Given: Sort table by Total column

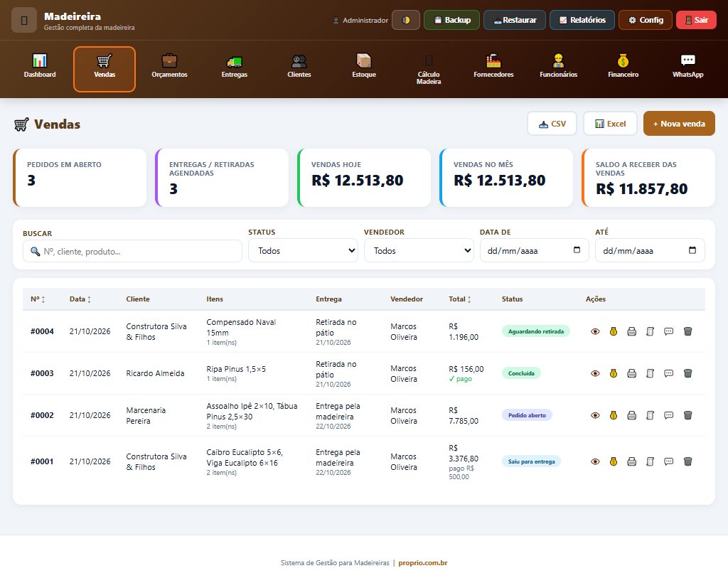Looking at the screenshot, I should point(460,299).
